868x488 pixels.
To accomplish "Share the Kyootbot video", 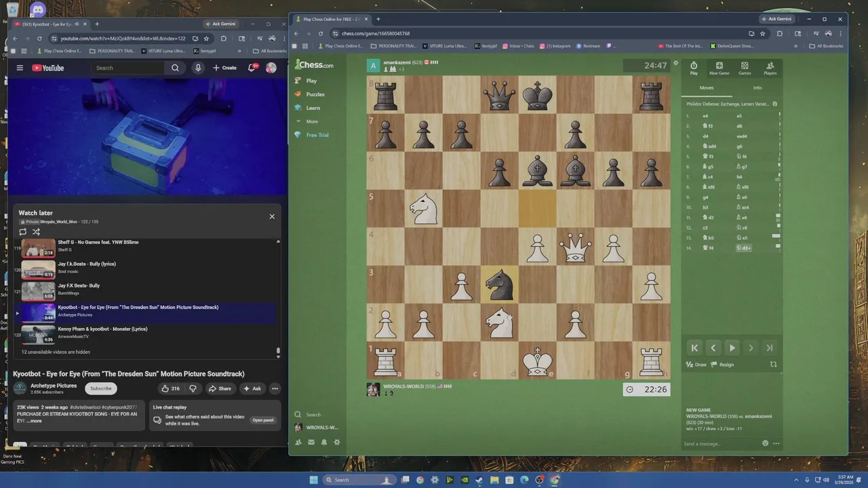I will [x=220, y=388].
